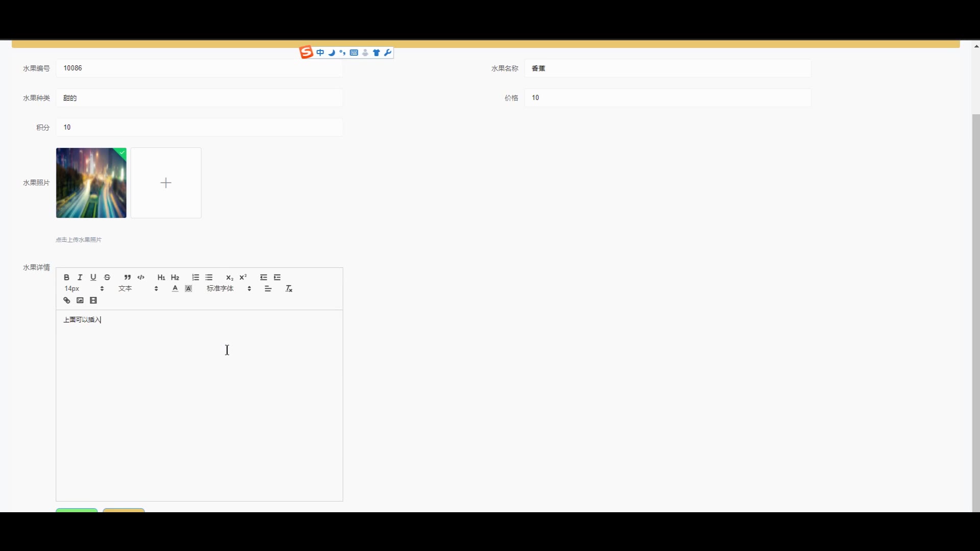The width and height of the screenshot is (980, 551).
Task: Toggle bold formatting
Action: 66,278
